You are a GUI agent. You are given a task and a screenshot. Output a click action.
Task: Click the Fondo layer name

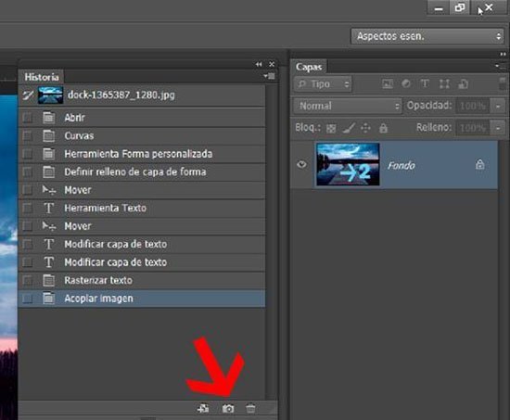(x=401, y=166)
